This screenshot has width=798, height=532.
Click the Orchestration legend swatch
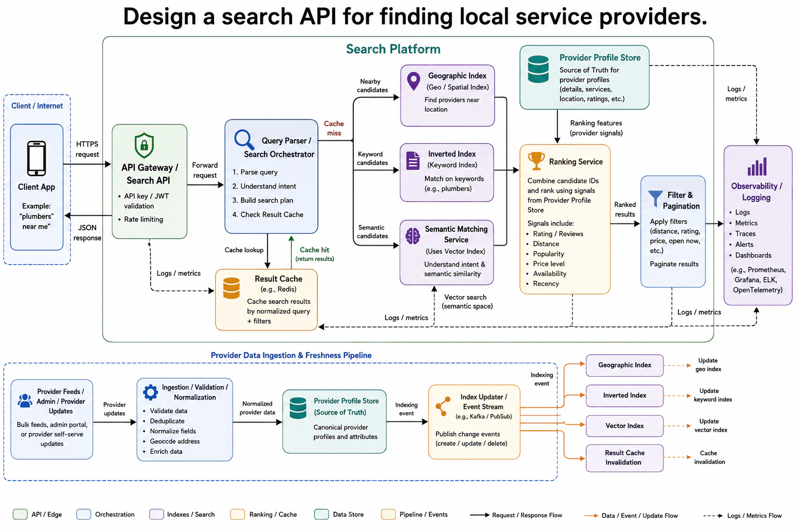tap(84, 514)
